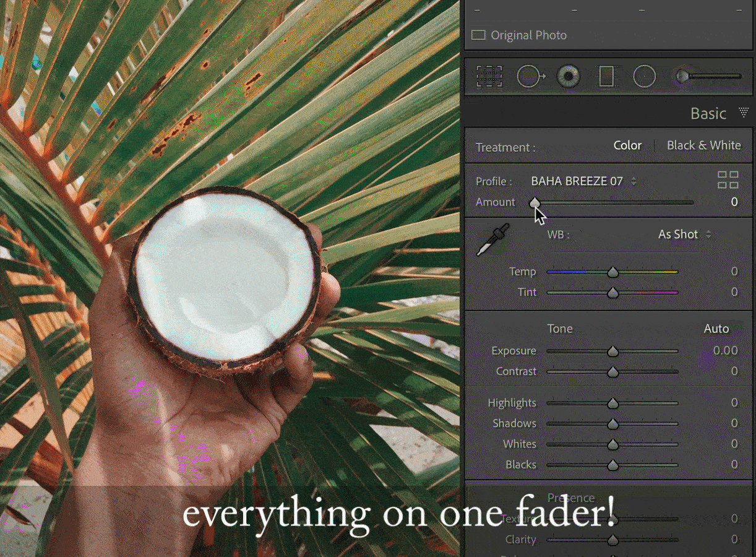The image size is (756, 557).
Task: Open the Profile Browser grid icon
Action: (x=728, y=180)
